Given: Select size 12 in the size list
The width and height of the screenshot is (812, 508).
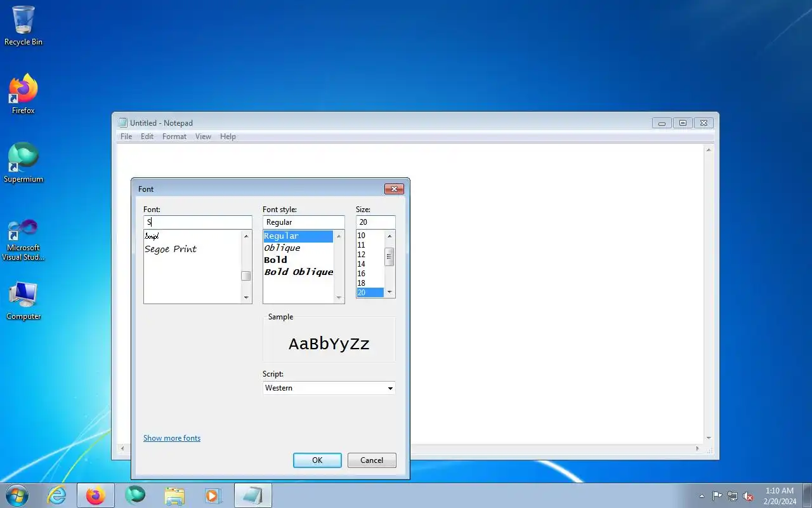Looking at the screenshot, I should pyautogui.click(x=370, y=255).
